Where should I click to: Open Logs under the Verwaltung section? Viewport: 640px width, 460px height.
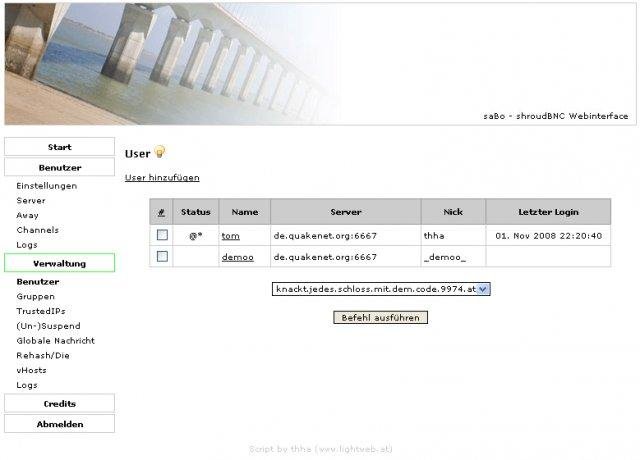click(27, 385)
